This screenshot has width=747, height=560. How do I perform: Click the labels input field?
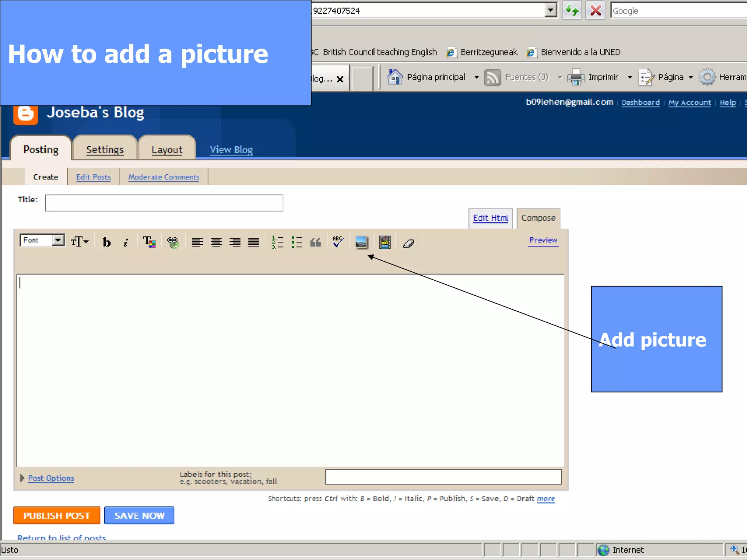pos(443,477)
